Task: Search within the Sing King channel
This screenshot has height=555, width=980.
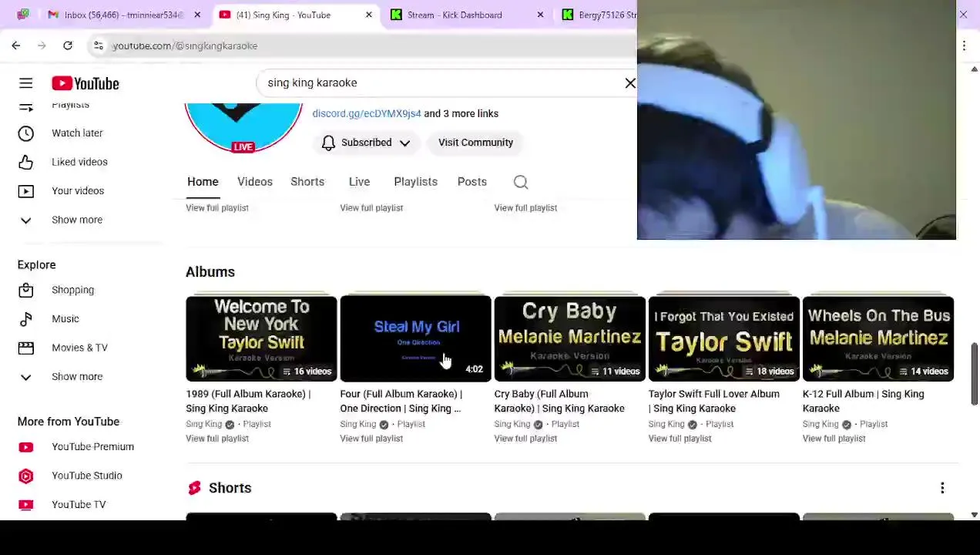Action: click(521, 182)
